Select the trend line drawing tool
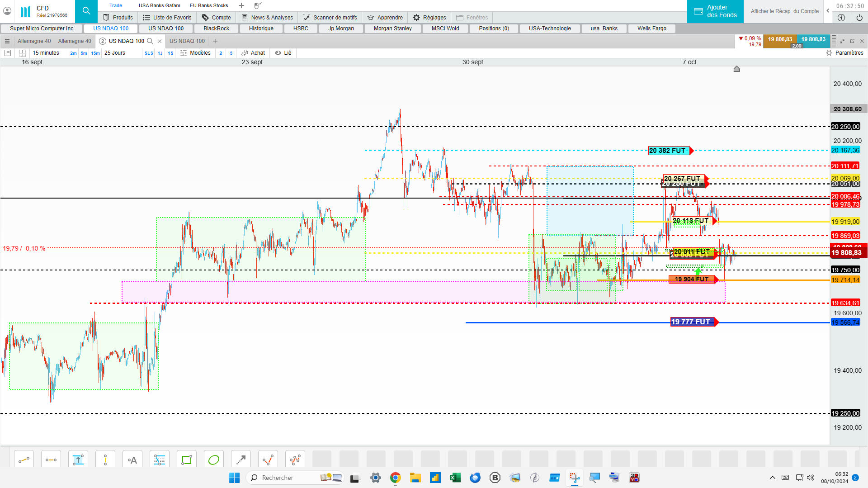The height and width of the screenshot is (488, 868). coord(24,460)
